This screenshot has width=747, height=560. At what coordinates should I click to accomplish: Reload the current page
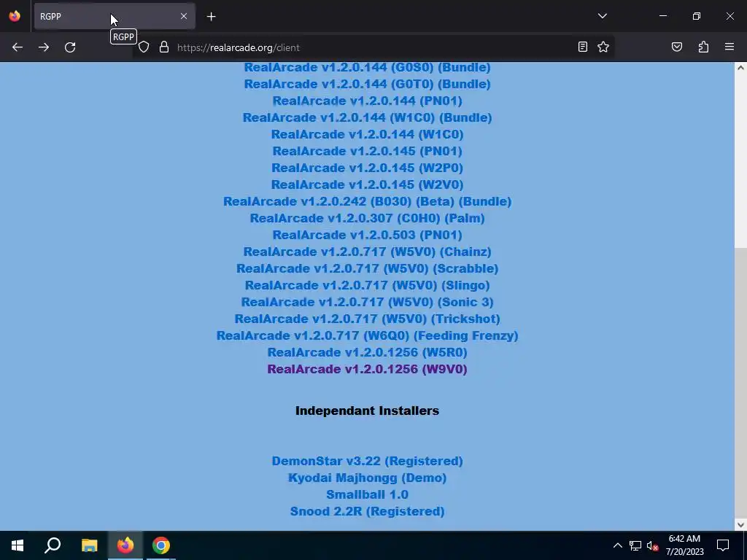tap(70, 47)
